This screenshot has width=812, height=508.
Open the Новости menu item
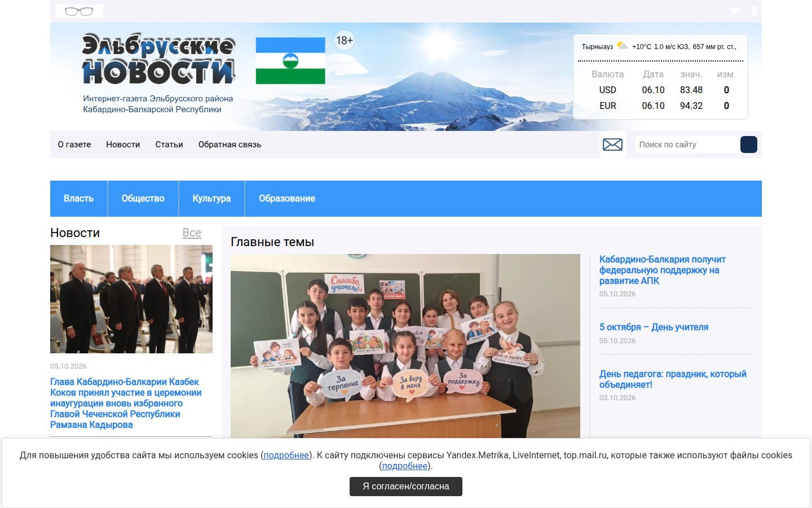[x=123, y=144]
